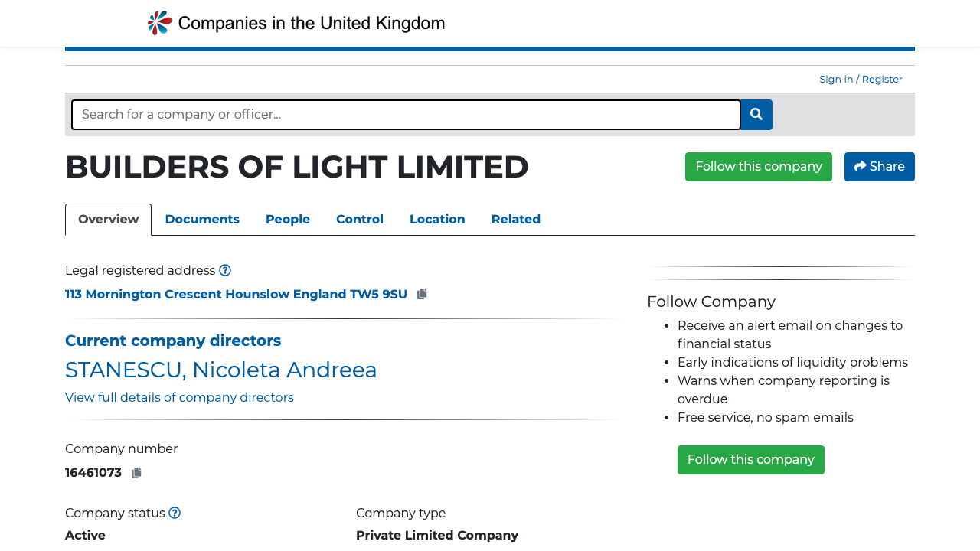Open director STANESCU, Nicoleta Andreea

pos(220,370)
